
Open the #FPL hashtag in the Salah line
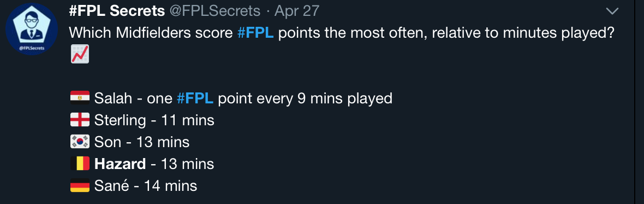click(195, 98)
